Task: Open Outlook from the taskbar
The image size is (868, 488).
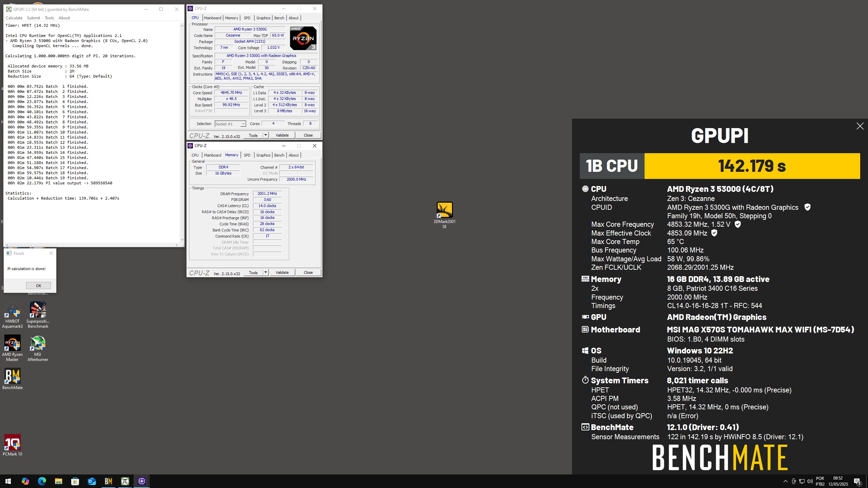Action: pyautogui.click(x=92, y=481)
